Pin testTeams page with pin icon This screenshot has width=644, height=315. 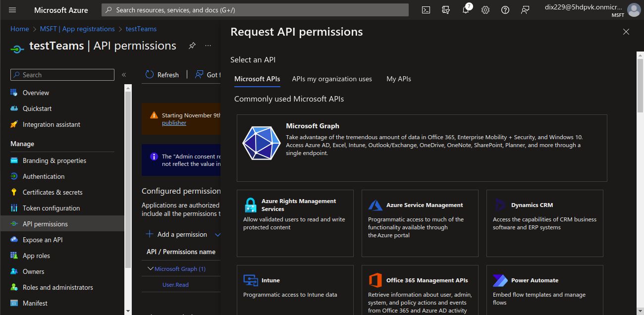click(x=192, y=46)
